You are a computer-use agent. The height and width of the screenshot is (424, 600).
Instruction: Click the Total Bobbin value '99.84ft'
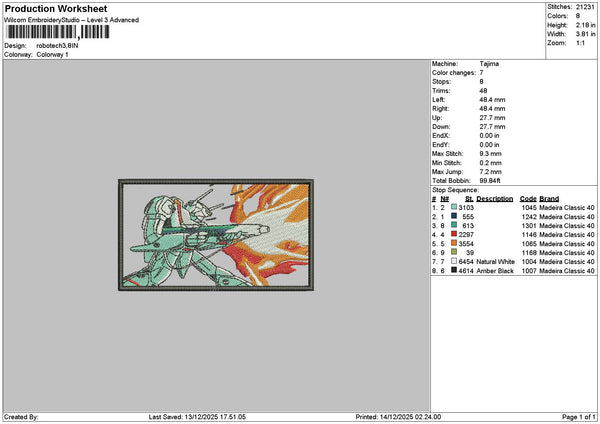click(x=490, y=181)
